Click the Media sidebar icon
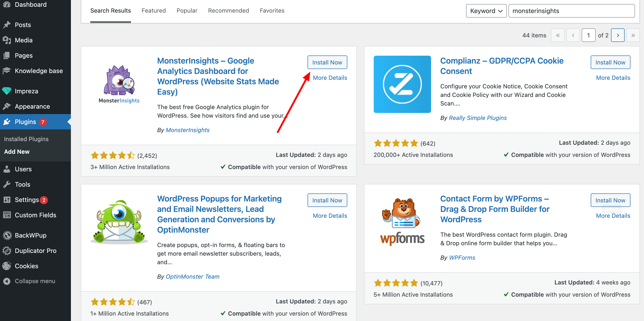The image size is (644, 321). [7, 40]
